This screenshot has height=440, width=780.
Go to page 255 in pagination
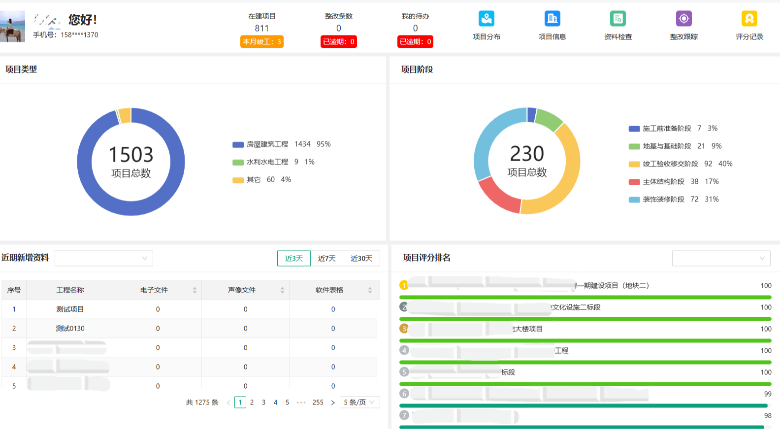(x=318, y=402)
